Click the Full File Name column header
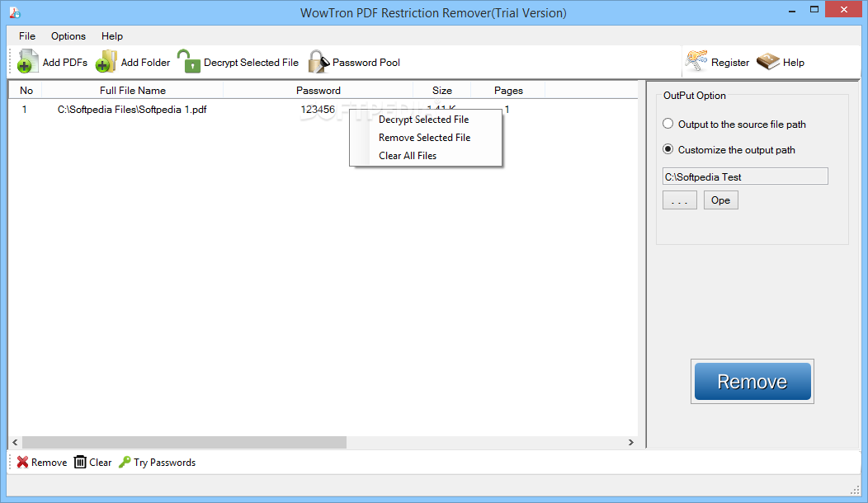The height and width of the screenshot is (503, 868). [x=132, y=90]
